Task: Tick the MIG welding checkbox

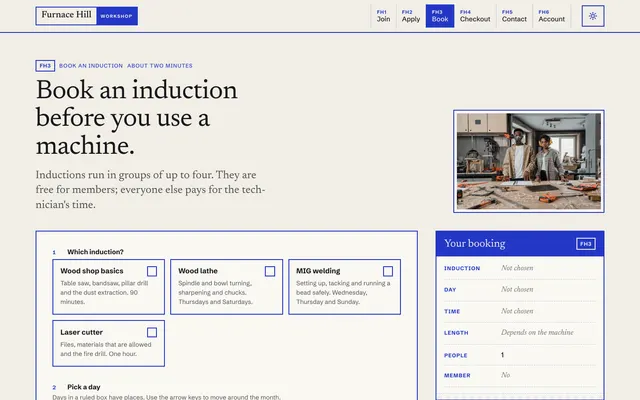Action: tap(388, 271)
